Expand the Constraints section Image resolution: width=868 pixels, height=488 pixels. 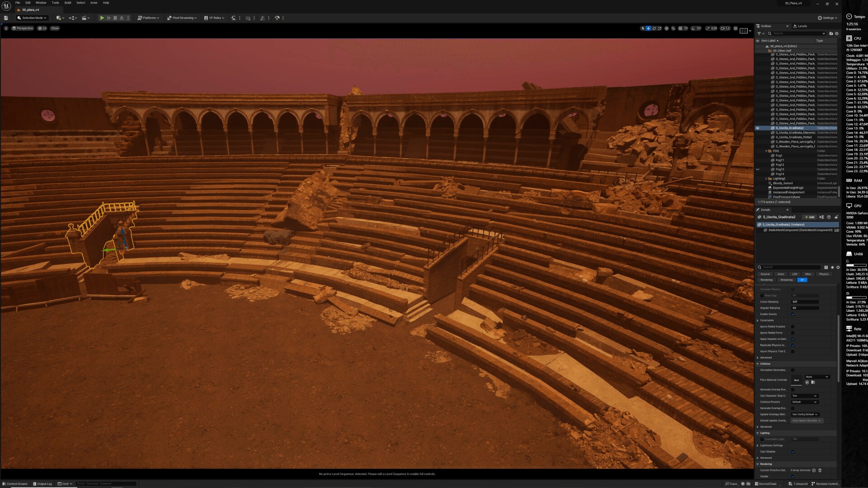click(x=758, y=320)
